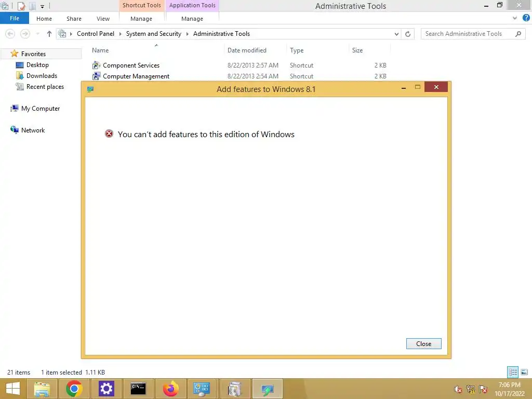Viewport: 532px width, 399px height.
Task: Click the Computer Management file icon
Action: click(96, 76)
